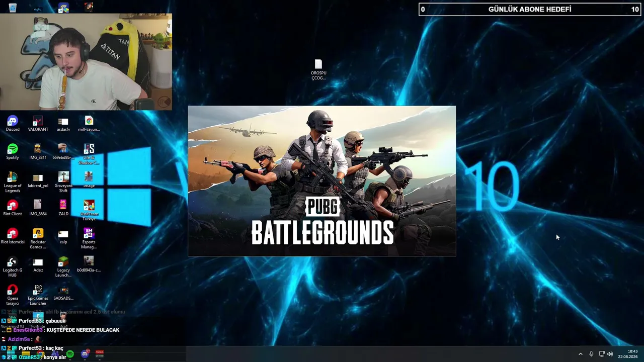Select the Riot Client shortcut
This screenshot has width=644, height=362.
[13, 208]
